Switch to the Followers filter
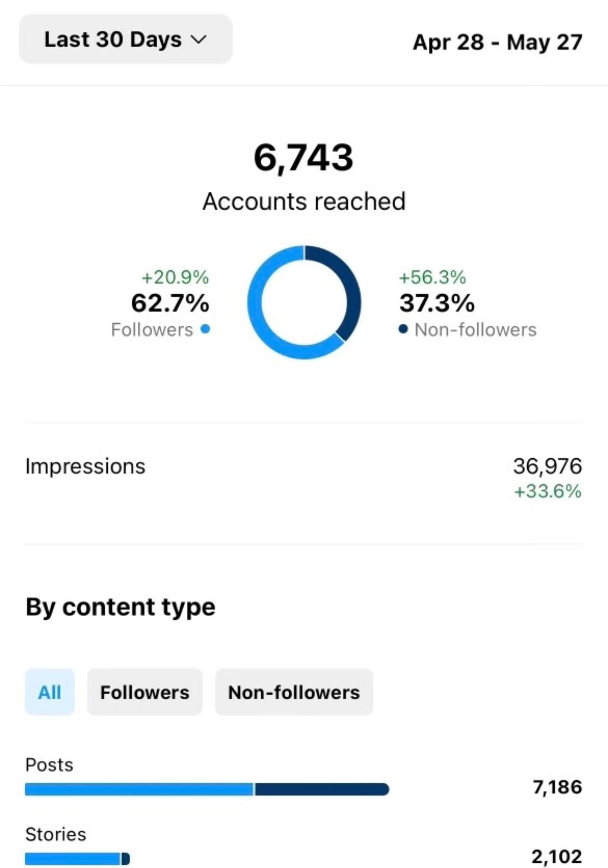This screenshot has height=868, width=608. click(145, 692)
